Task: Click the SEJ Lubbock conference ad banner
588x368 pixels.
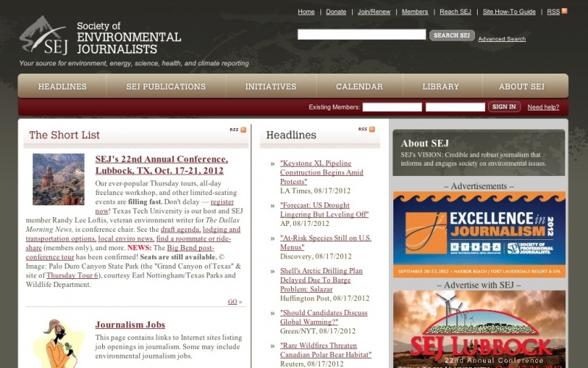Action: pyautogui.click(x=479, y=329)
